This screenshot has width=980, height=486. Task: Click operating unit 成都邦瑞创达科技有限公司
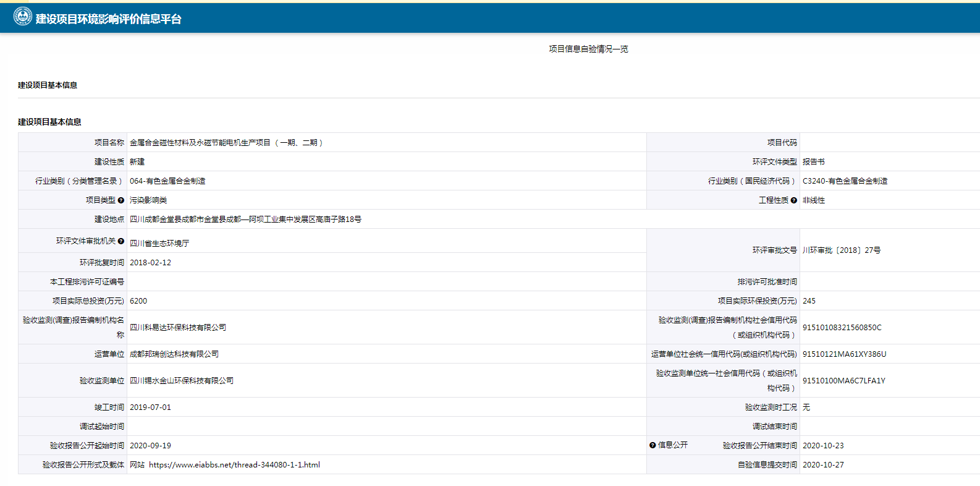[x=174, y=354]
